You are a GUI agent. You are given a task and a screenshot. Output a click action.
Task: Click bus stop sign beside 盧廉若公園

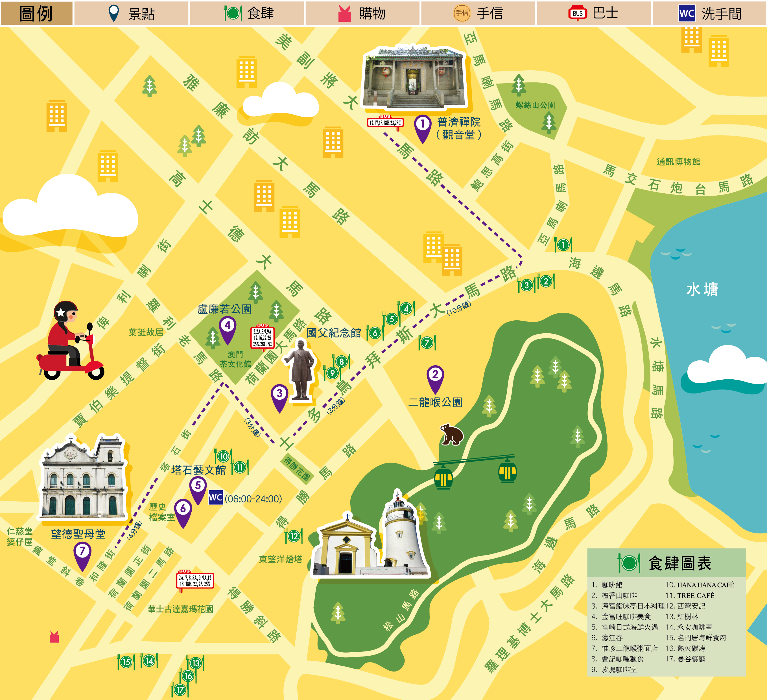[x=262, y=337]
